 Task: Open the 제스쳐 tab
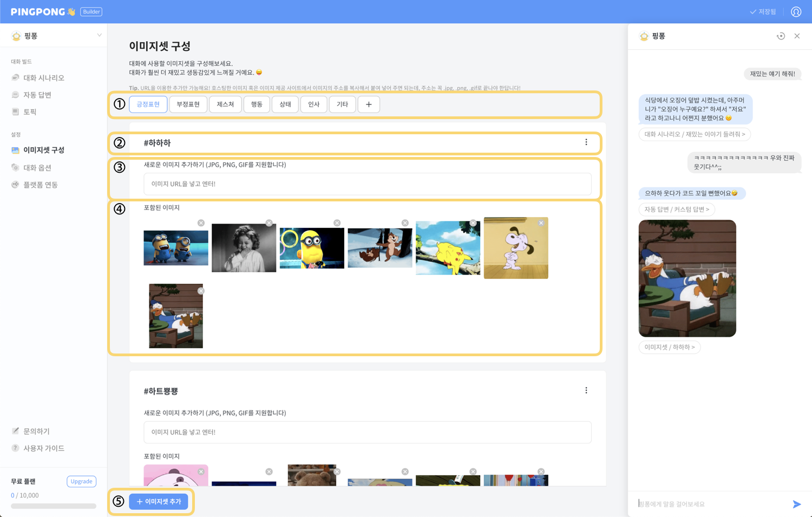225,104
